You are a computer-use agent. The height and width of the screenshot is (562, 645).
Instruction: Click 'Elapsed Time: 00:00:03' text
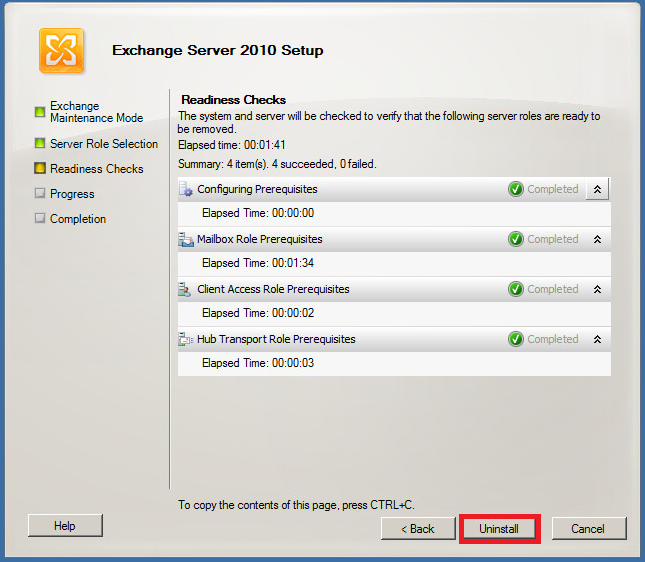[x=258, y=363]
